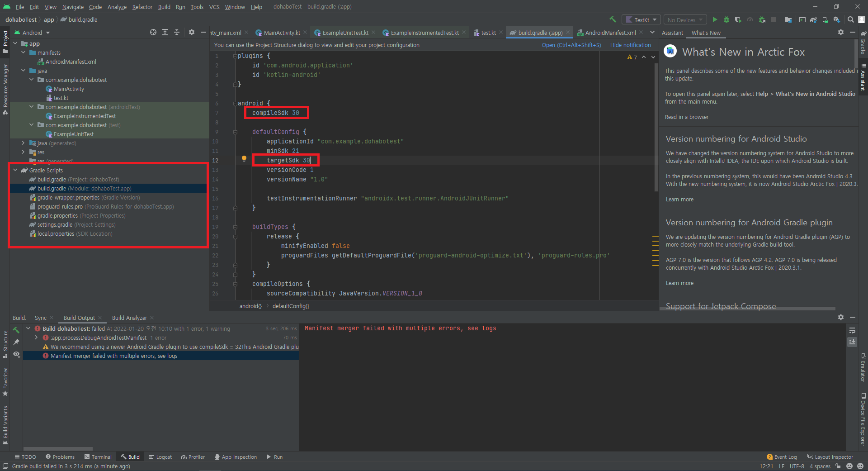The image size is (868, 471).
Task: Toggle Emulator tool window on right strip
Action: (x=863, y=367)
